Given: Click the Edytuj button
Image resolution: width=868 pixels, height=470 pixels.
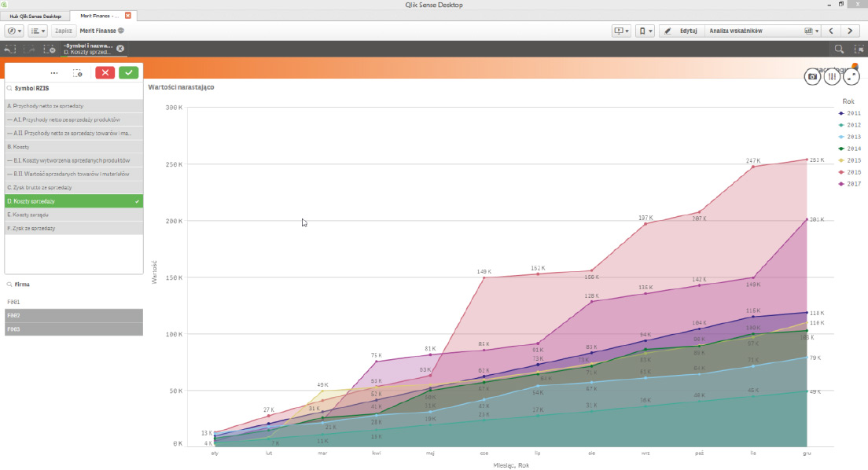Looking at the screenshot, I should pos(681,31).
